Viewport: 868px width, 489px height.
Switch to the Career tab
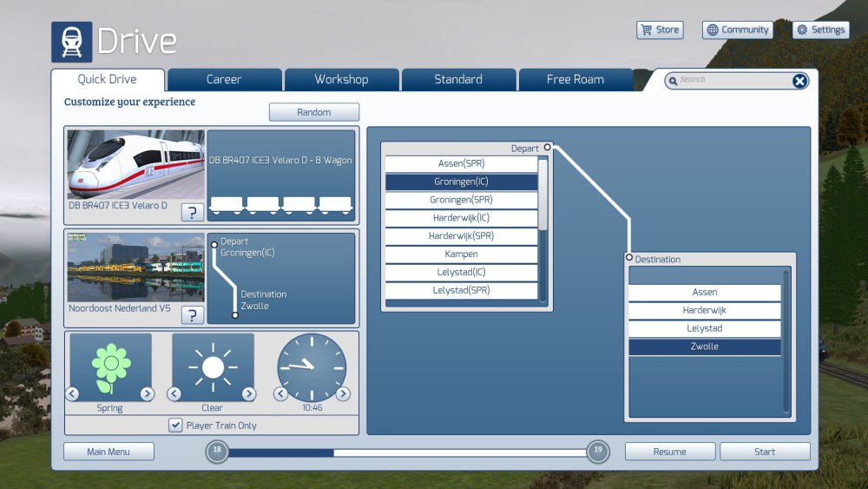(224, 80)
